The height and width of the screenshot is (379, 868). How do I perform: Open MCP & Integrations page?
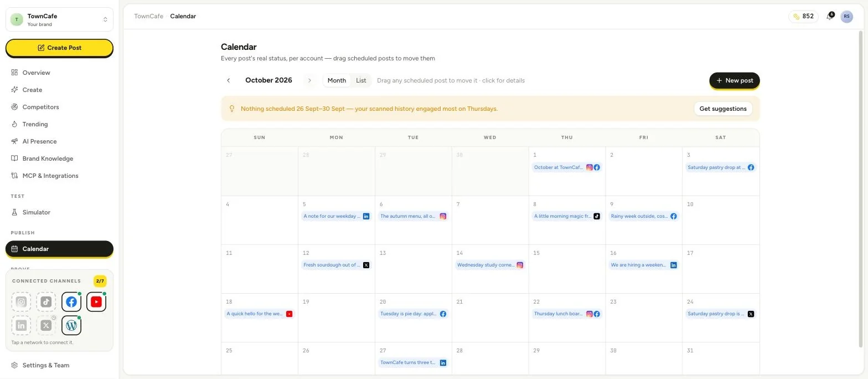(50, 176)
